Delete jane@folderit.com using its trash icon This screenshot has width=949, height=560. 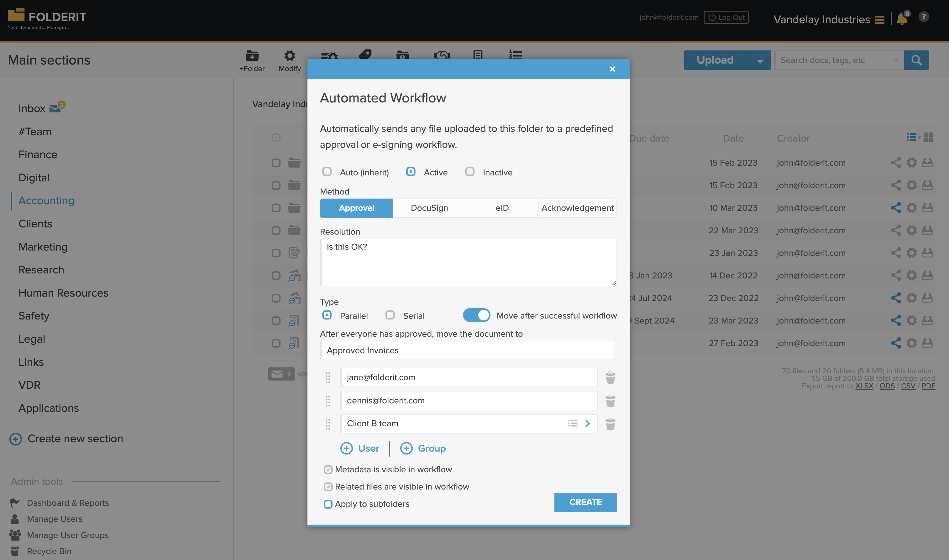[611, 377]
